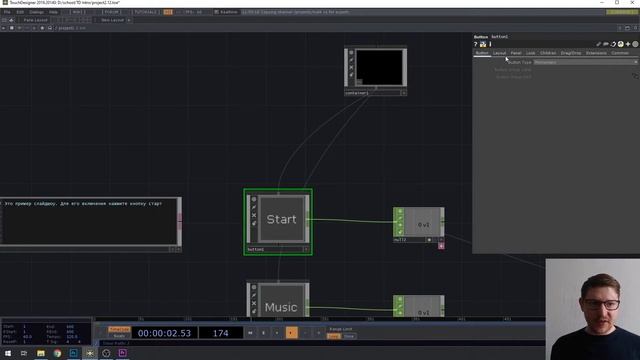Click the green top flag on null2 node

point(400,211)
